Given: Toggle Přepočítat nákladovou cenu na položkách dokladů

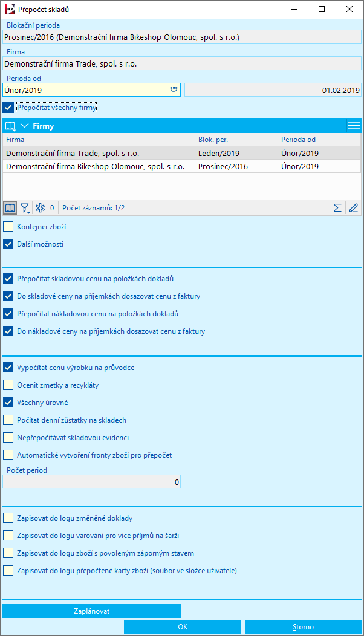Looking at the screenshot, I should pos(8,314).
